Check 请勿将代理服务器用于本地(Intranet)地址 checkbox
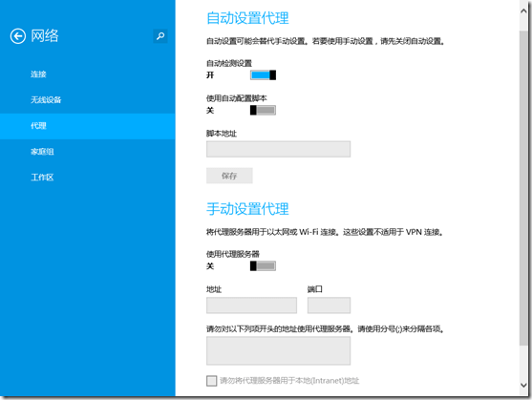 pos(212,381)
